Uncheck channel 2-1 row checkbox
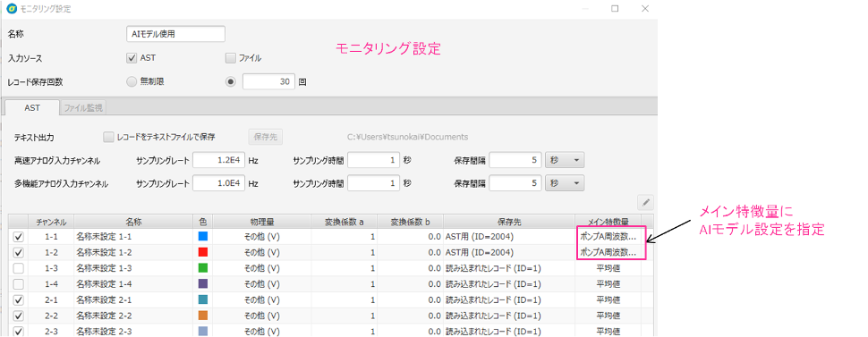This screenshot has height=337, width=868. pyautogui.click(x=18, y=300)
